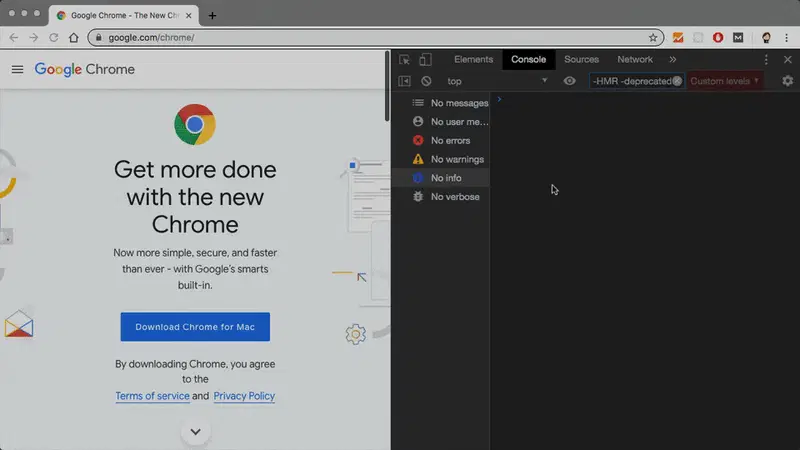This screenshot has width=800, height=450.
Task: Open a new browser tab
Action: click(212, 16)
